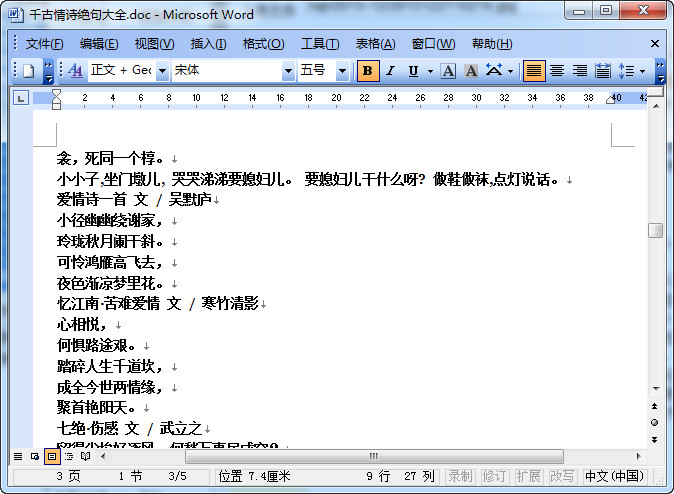674x494 pixels.
Task: Select Align Right
Action: (580, 71)
